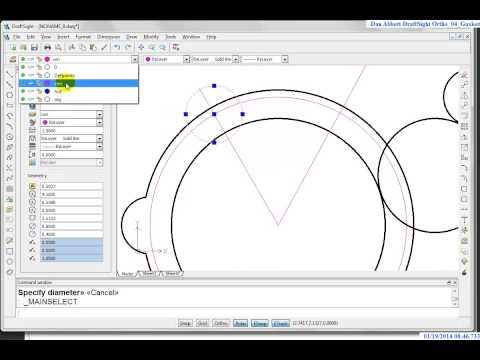Viewport: 480px width, 360px height.
Task: Open the Dimension menu
Action: coord(108,37)
